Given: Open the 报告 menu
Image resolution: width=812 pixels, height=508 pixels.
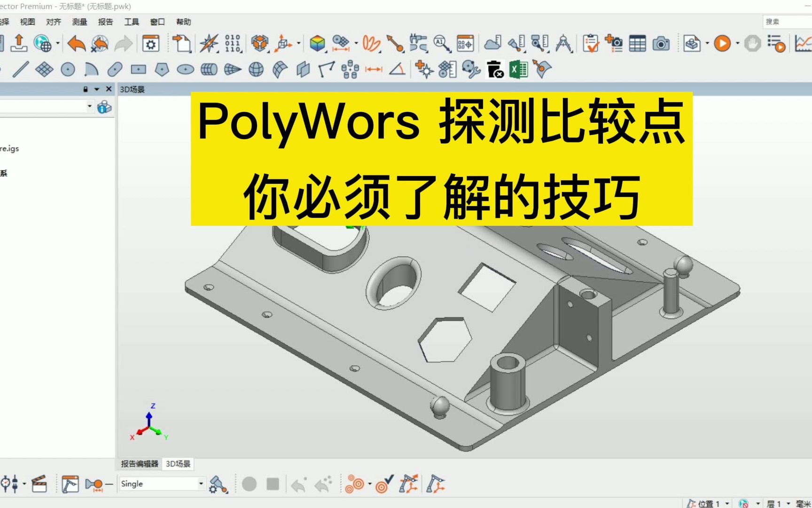Looking at the screenshot, I should point(106,22).
